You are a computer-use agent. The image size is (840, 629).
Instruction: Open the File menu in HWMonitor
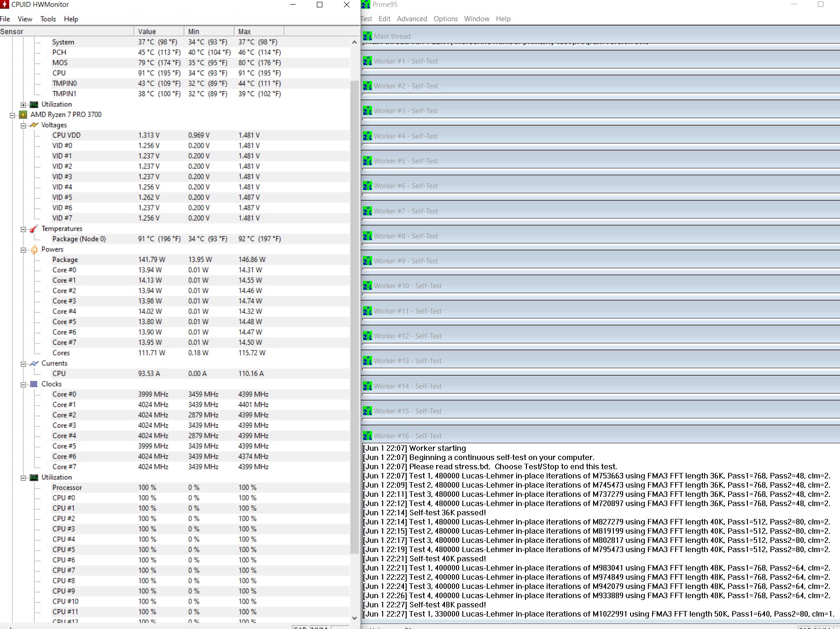click(5, 19)
